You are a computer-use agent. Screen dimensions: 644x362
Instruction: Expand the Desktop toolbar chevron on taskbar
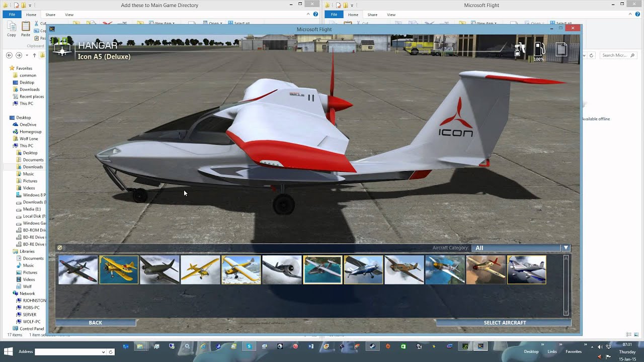coord(542,345)
